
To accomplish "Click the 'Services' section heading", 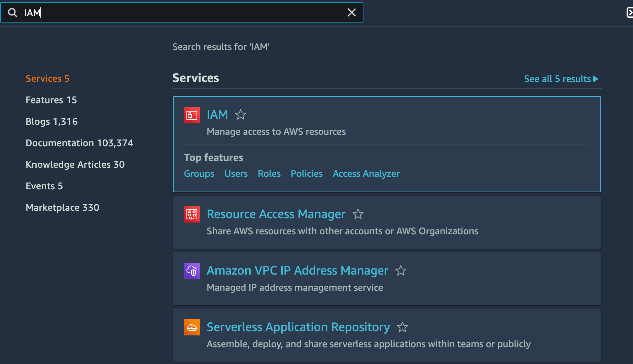I will click(x=196, y=78).
